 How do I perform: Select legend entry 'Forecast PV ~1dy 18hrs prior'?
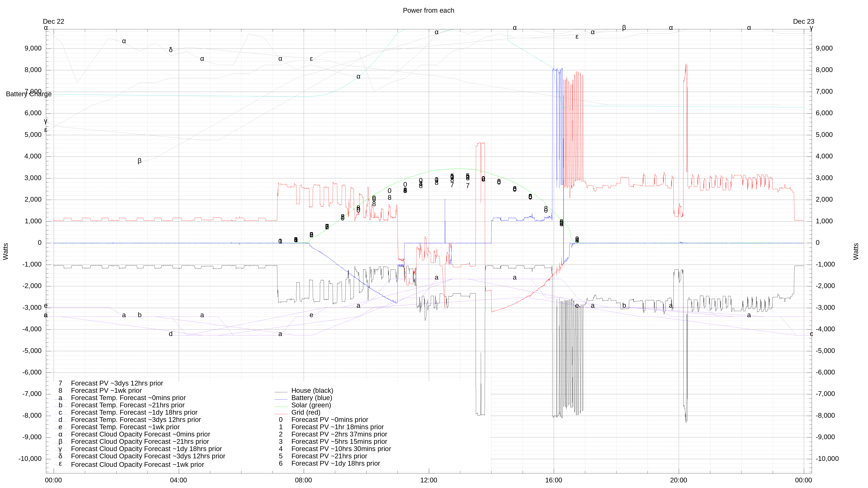click(336, 463)
